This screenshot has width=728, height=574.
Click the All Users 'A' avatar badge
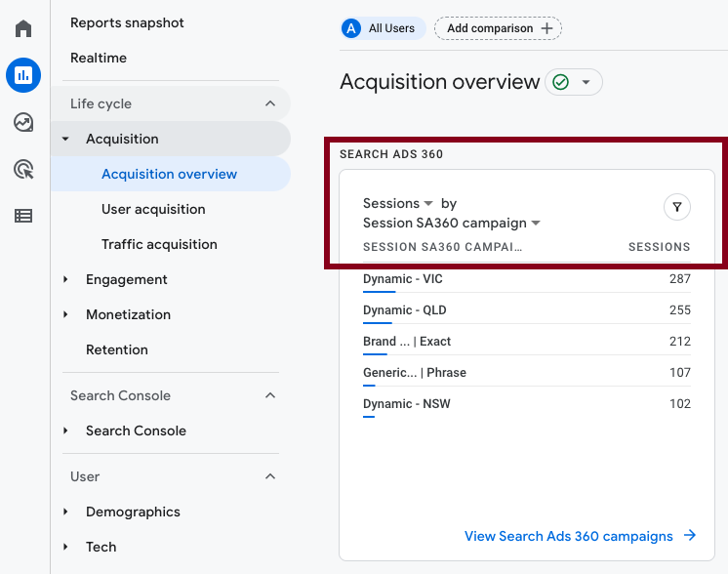351,28
